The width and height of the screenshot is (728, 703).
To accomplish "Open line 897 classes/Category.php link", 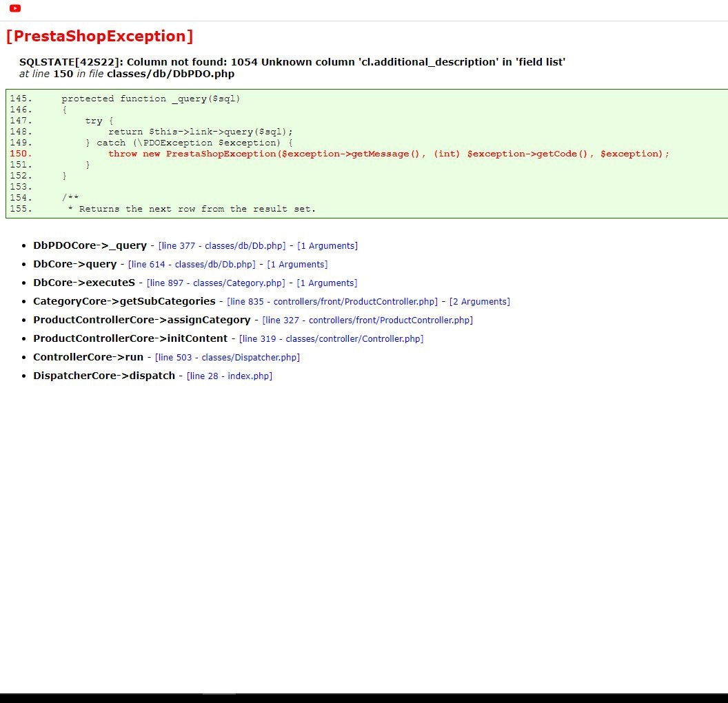I will 216,283.
